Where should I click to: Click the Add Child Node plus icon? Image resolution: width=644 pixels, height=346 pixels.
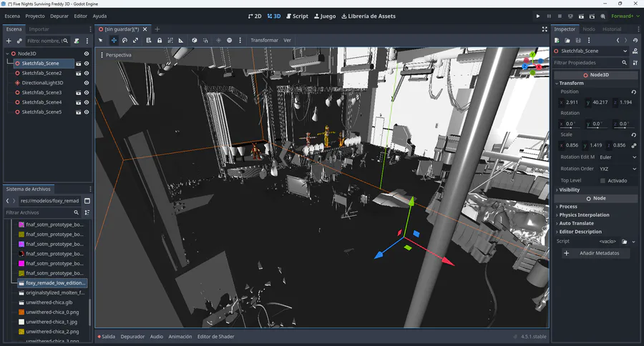(x=9, y=41)
